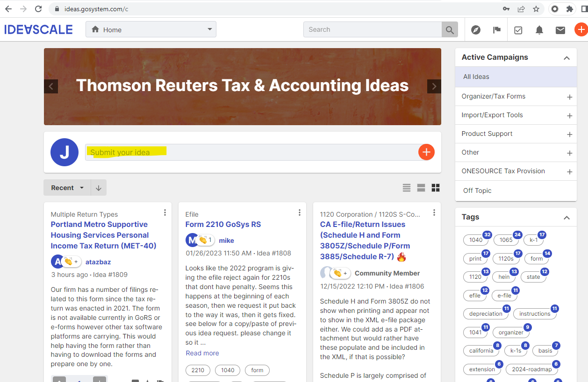
Task: Open the password key icon in address bar
Action: (x=506, y=9)
